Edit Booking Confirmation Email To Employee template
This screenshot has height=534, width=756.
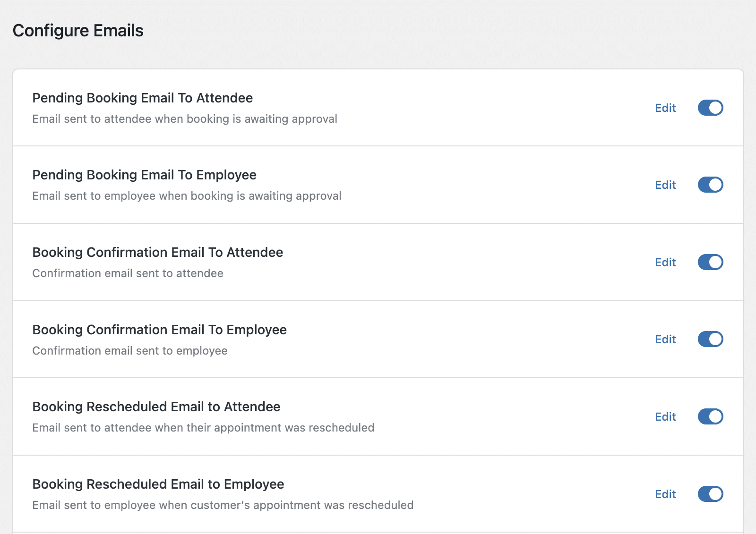coord(665,339)
